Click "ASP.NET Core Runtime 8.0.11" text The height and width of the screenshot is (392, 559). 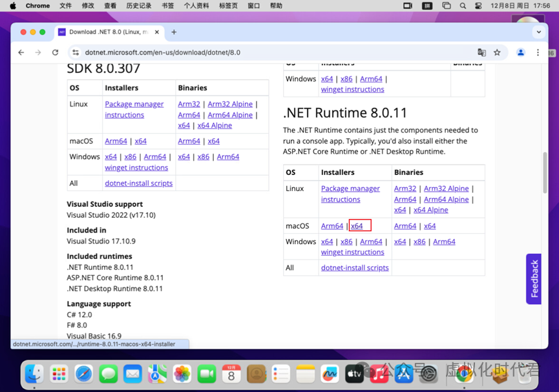[115, 278]
